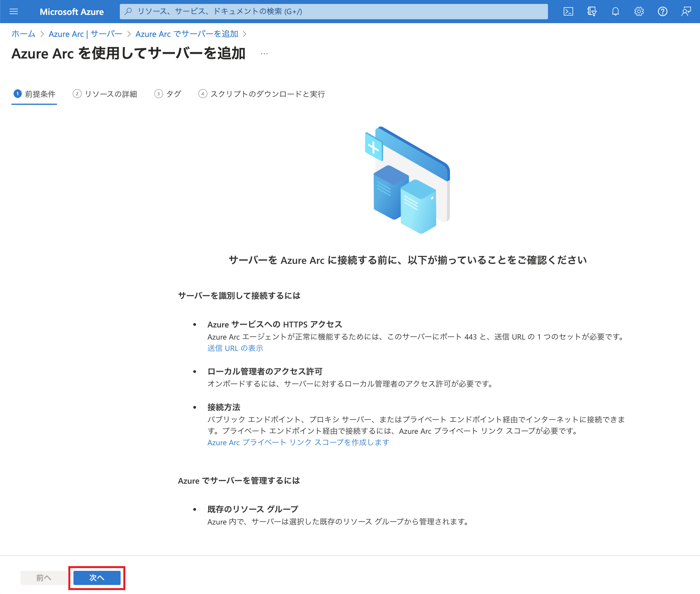This screenshot has height=594, width=700.
Task: Click the 'Azure サービスへの HTTPS アクセス' heading
Action: coord(275,324)
